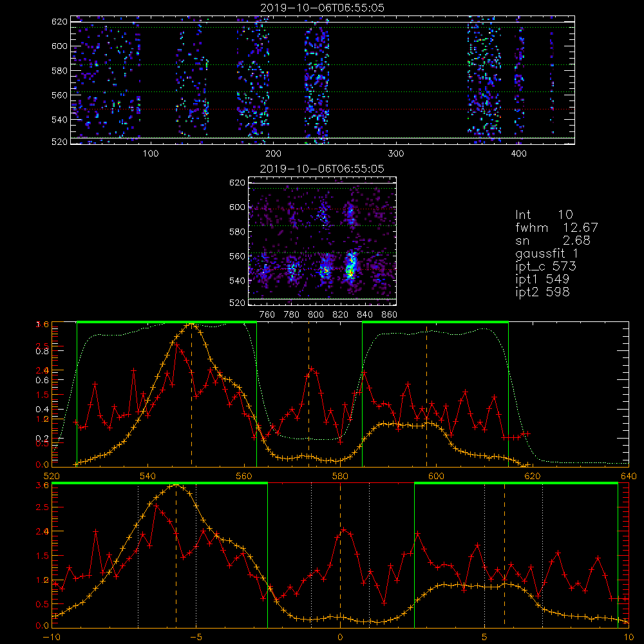
Task: Click the timestamp title above the wide top image
Action: coord(323,8)
